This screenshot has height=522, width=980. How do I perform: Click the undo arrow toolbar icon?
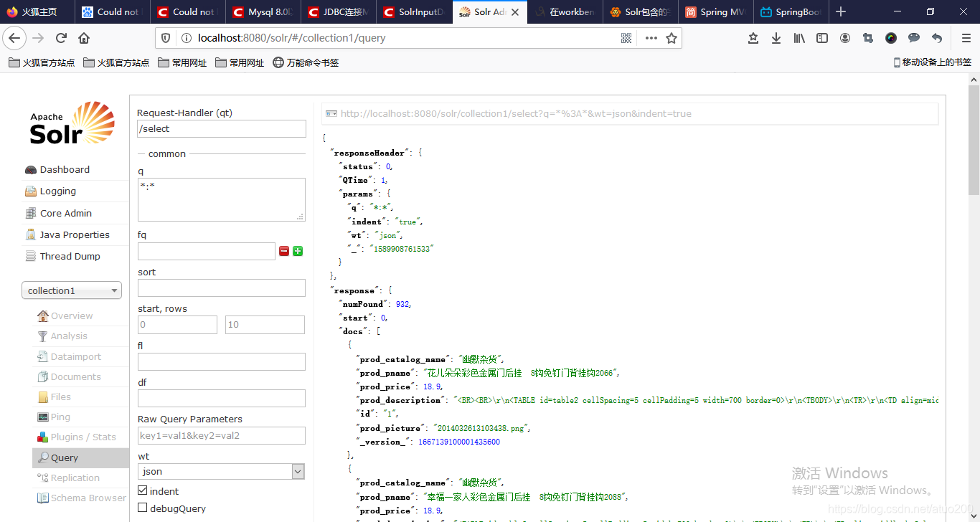click(x=937, y=38)
